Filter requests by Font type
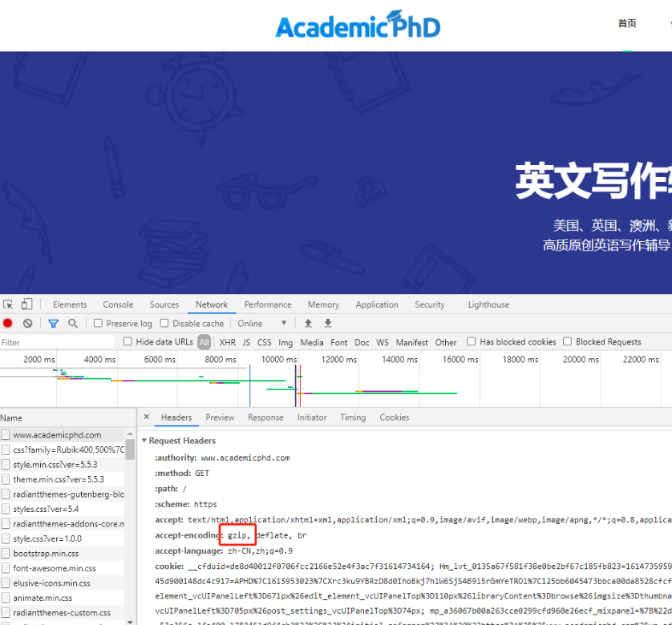672x625 pixels. (x=339, y=342)
